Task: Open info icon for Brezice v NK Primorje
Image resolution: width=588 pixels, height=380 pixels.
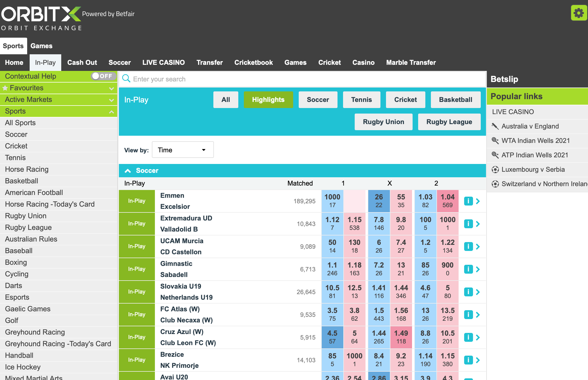Action: [468, 360]
